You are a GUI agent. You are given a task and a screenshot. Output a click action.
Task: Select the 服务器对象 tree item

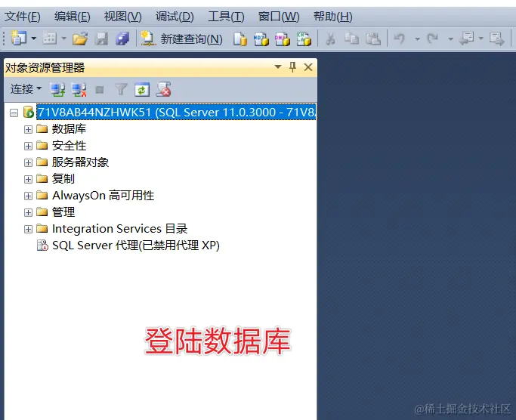coord(80,162)
